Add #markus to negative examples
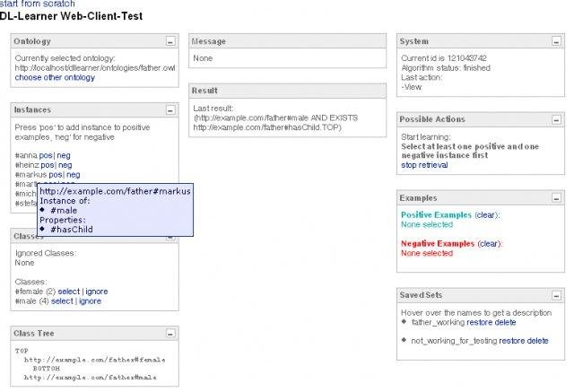574x392 pixels. 74,175
